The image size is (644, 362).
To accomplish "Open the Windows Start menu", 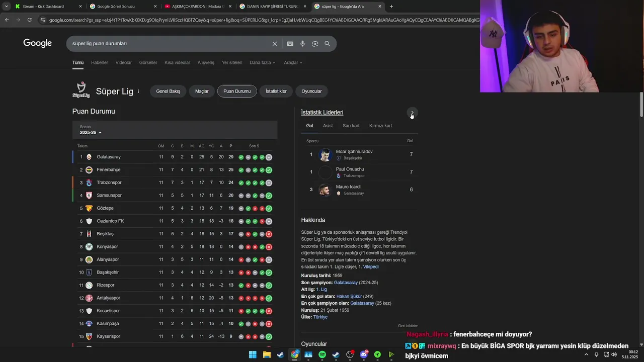I will coord(253,354).
